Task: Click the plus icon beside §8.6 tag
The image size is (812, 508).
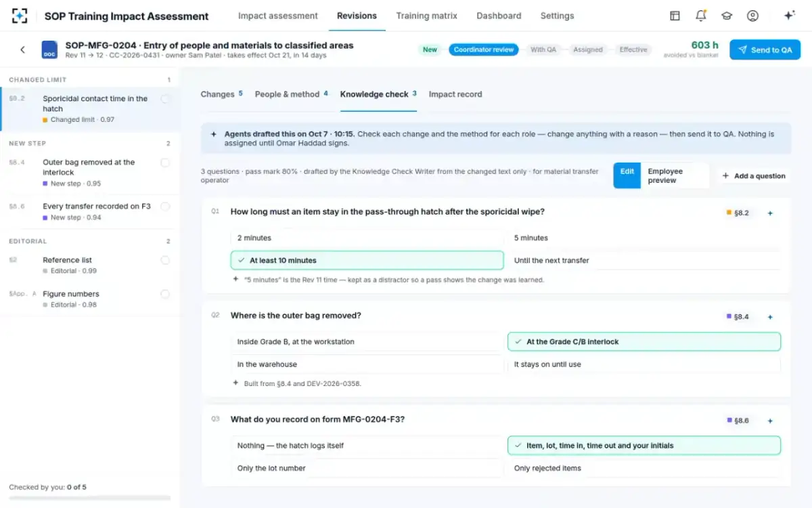Action: pos(770,421)
